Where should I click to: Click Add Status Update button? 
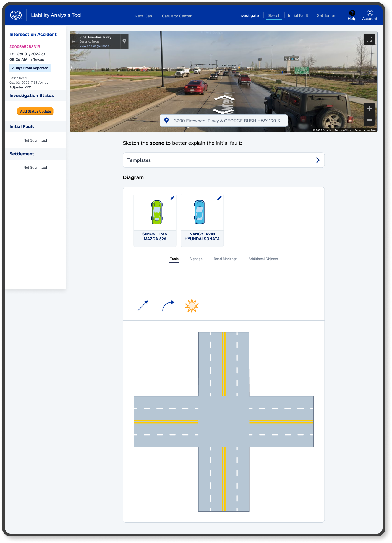[35, 111]
